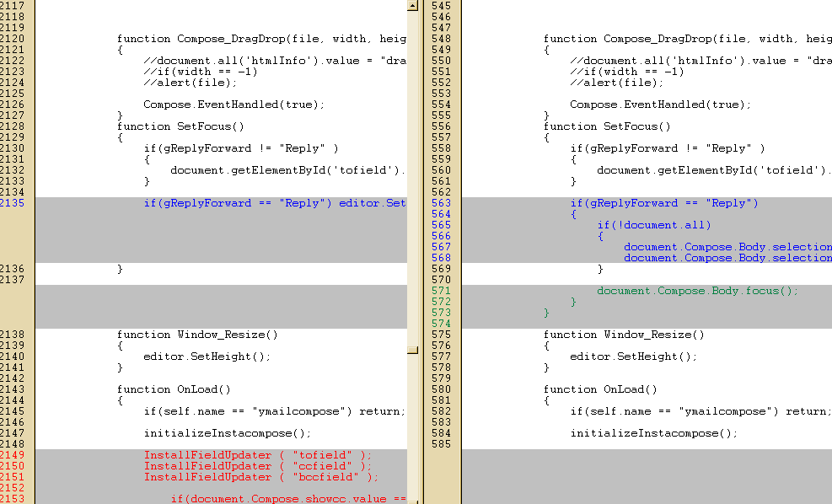Viewport: 832px width, 504px height.
Task: Click 'initializeInstacompose();' on line 584
Action: coord(654,433)
